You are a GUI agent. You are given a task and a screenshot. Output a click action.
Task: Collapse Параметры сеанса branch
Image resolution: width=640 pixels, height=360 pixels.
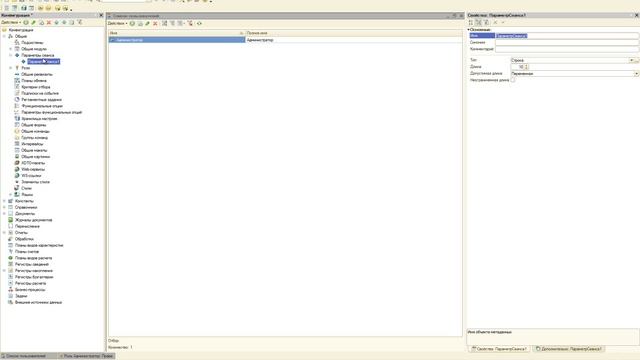click(11, 55)
